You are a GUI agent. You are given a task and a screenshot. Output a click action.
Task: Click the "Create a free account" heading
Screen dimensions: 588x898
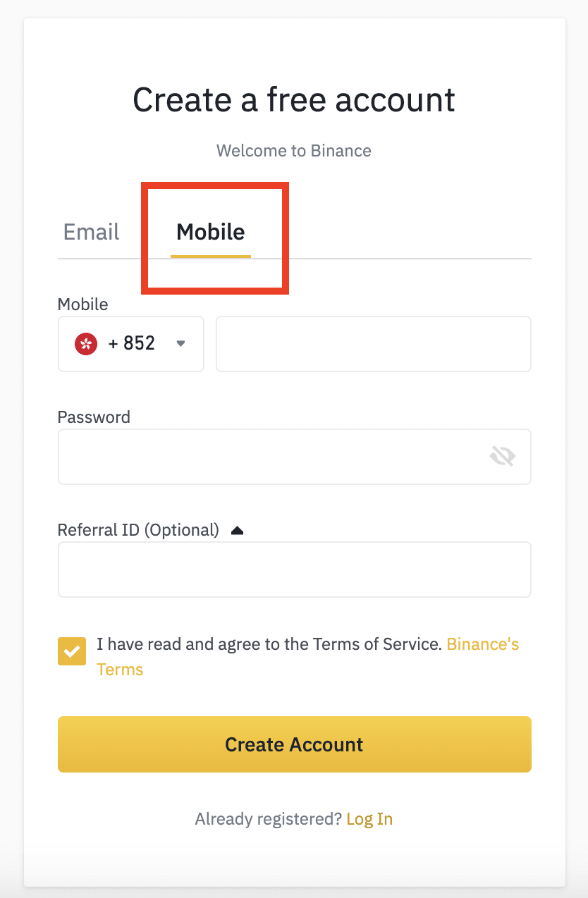294,100
